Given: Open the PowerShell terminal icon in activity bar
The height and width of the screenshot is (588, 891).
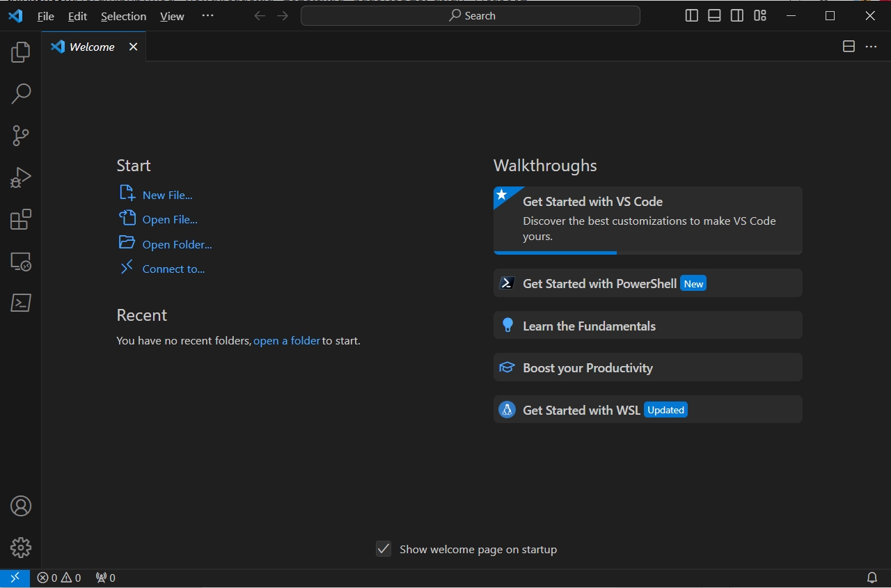Looking at the screenshot, I should [x=20, y=303].
